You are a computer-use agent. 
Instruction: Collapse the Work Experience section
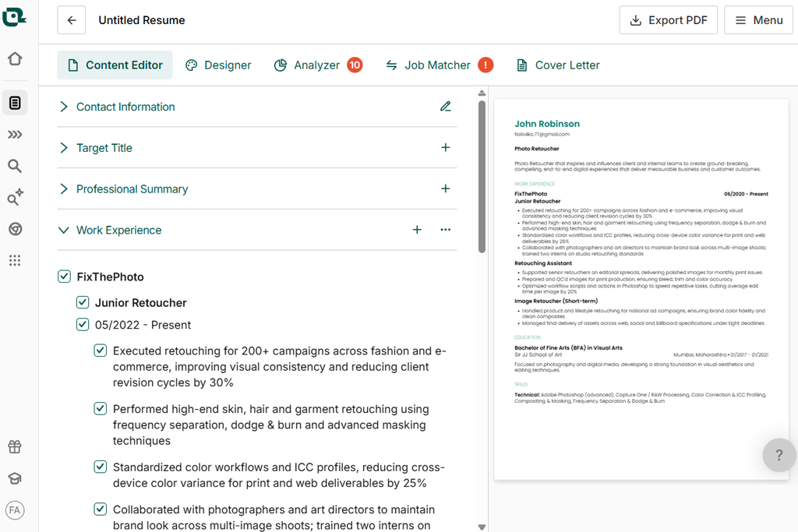[64, 231]
